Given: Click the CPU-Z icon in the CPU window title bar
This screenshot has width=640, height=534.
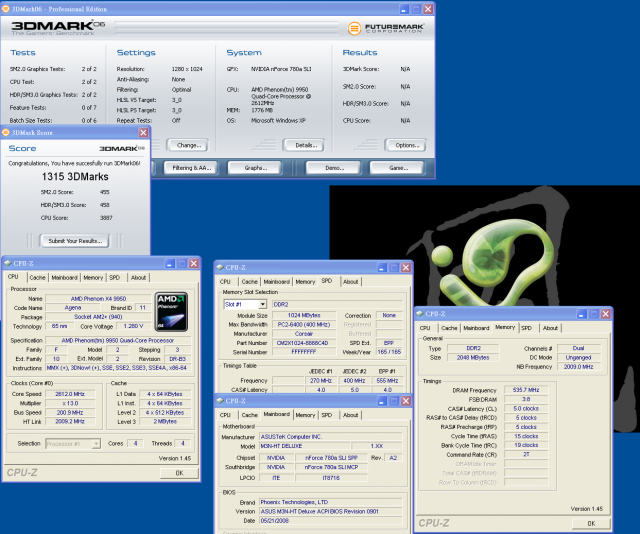Looking at the screenshot, I should pyautogui.click(x=7, y=263).
